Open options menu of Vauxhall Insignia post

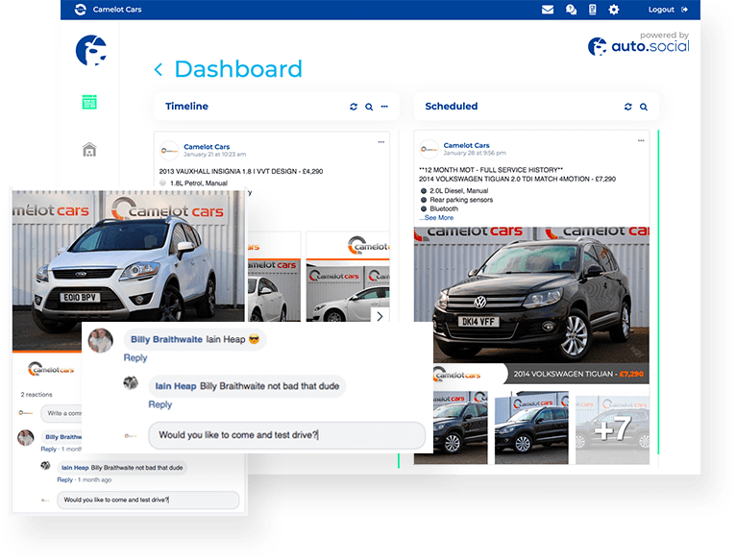pos(381,142)
